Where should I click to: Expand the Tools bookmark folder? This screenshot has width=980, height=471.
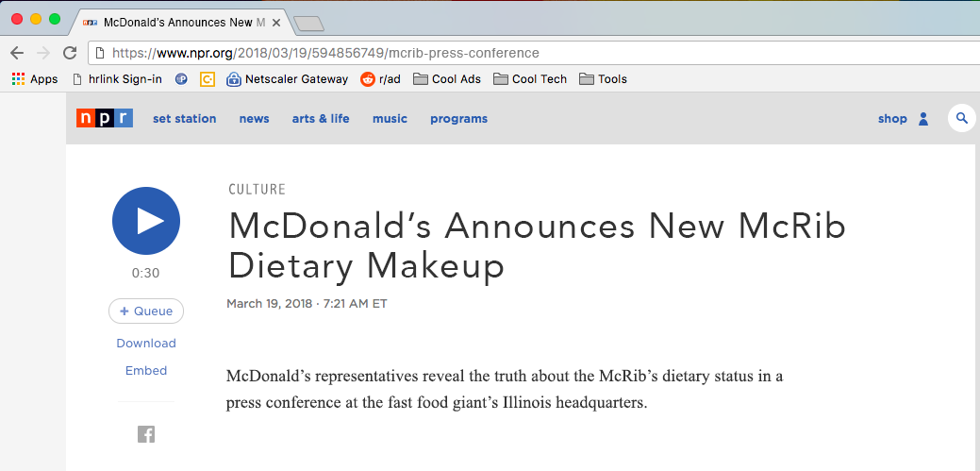(603, 78)
